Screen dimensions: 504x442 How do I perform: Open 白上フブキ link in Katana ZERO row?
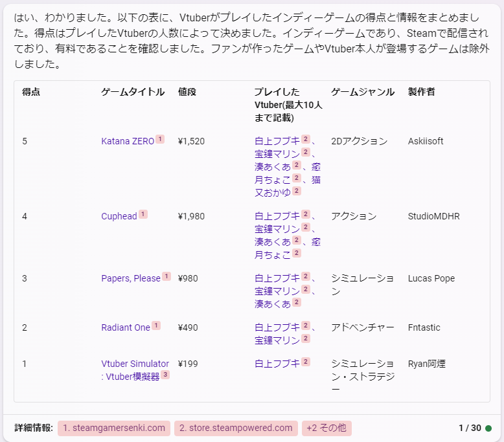(277, 141)
